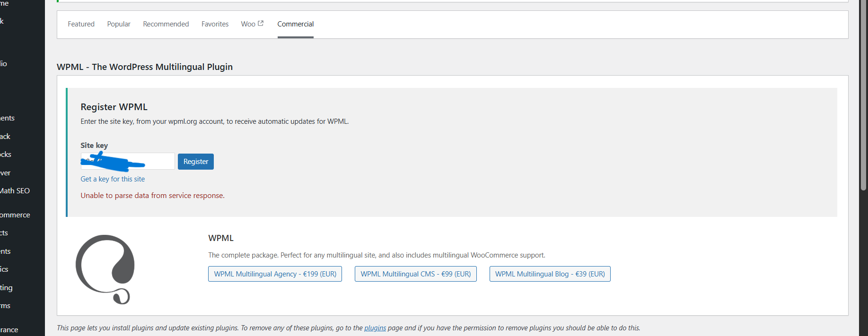
Task: Click the Register button
Action: point(196,162)
